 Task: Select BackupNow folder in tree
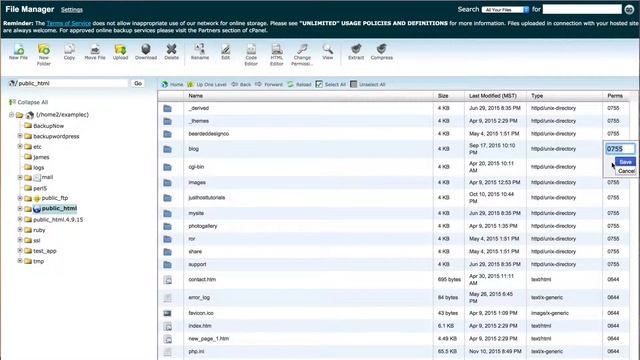tap(48, 126)
